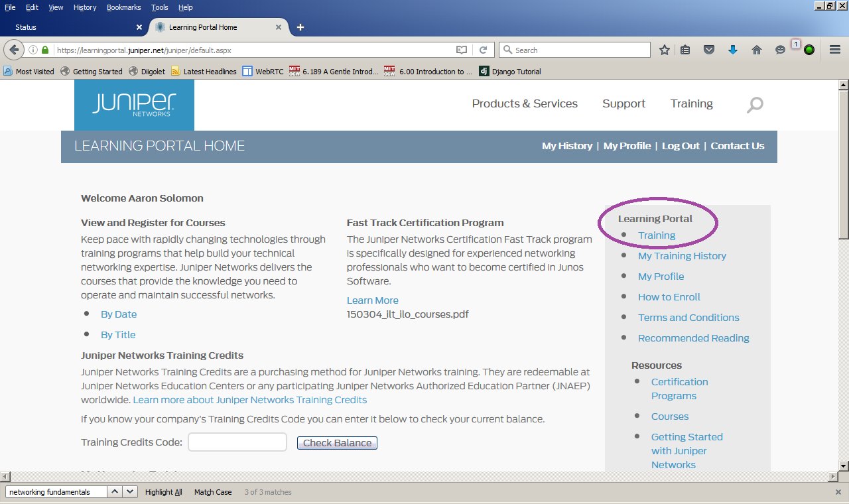Open the Downloads arrow icon
Viewport: 849px width, 504px height.
(733, 50)
